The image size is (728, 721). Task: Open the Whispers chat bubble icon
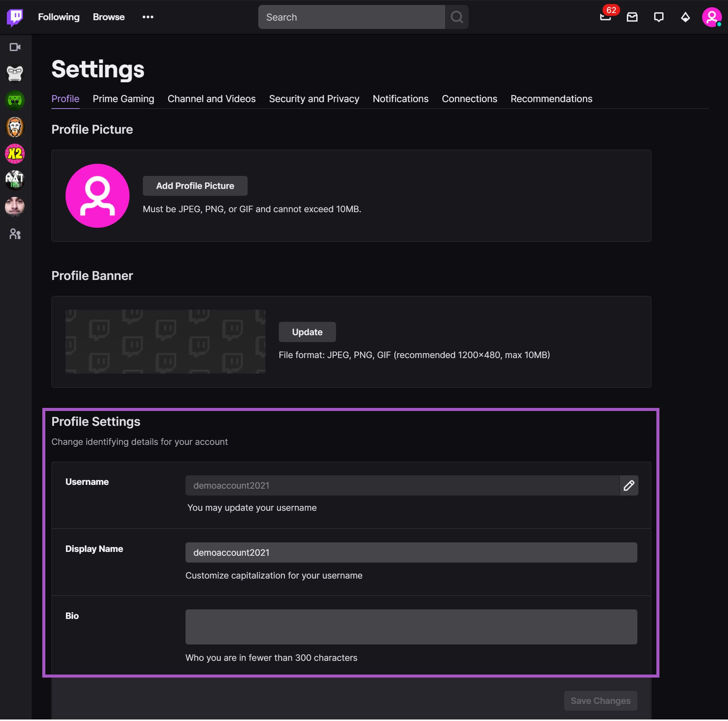coord(659,17)
